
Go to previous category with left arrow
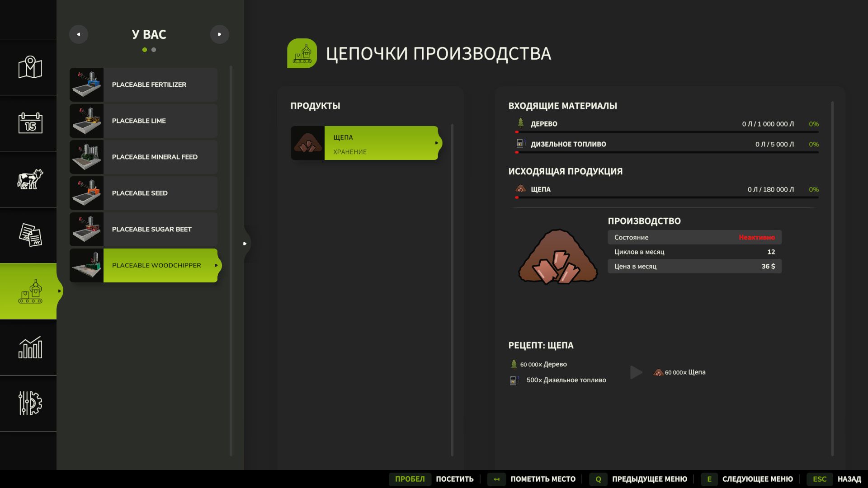[x=79, y=34]
